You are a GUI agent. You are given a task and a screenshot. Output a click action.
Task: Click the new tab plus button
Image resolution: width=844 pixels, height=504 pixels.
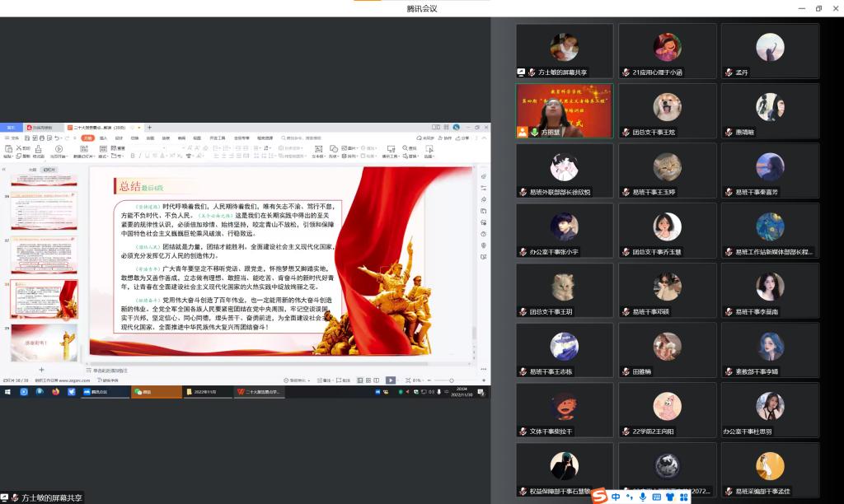coord(149,128)
